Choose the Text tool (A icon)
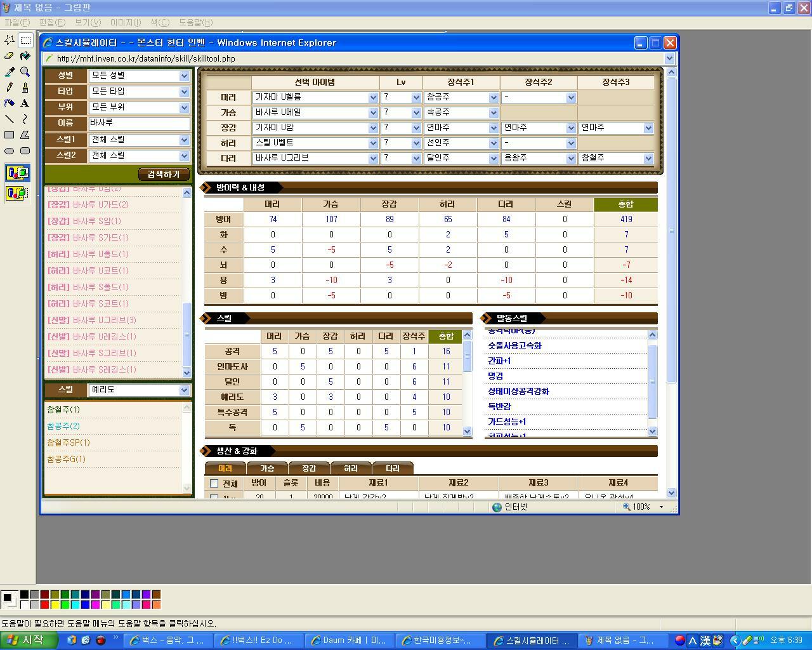This screenshot has height=650, width=812. click(25, 103)
